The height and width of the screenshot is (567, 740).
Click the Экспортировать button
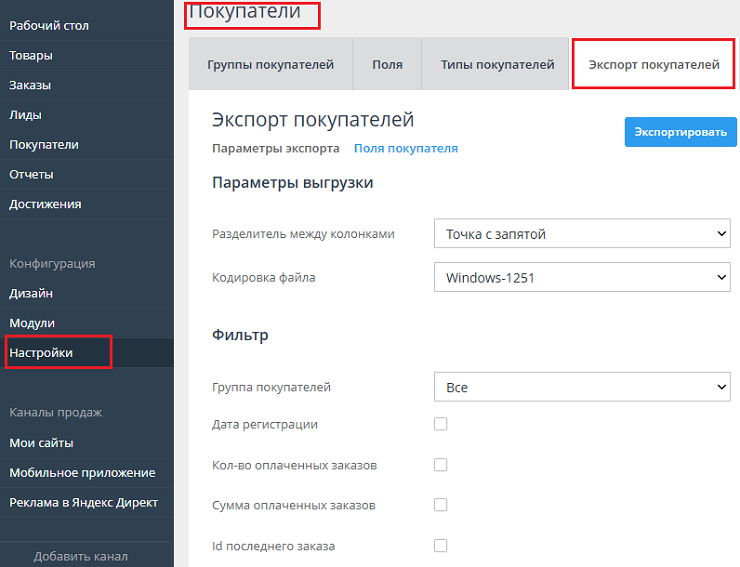click(680, 132)
